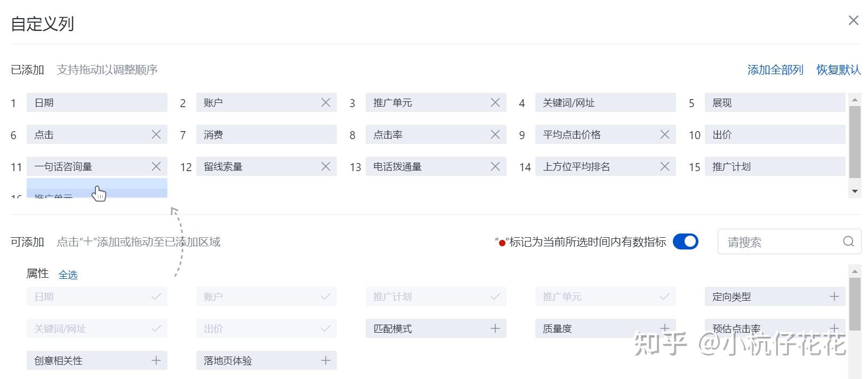Screen dimensions: 868x379
Task: Add 创意相关性 using its plus icon
Action: pyautogui.click(x=156, y=360)
